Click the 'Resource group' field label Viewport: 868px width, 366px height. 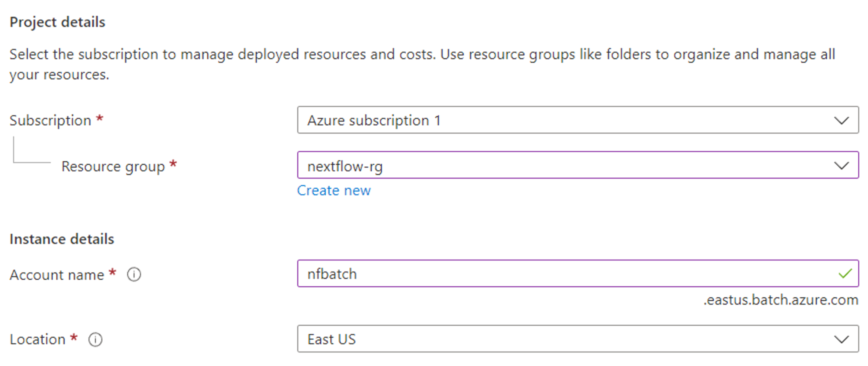click(113, 166)
